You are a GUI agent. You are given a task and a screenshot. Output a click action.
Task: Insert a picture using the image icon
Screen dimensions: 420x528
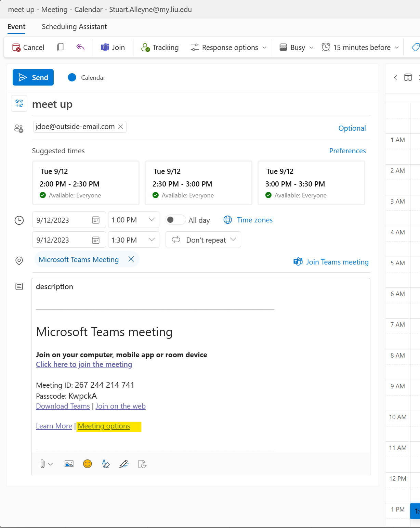click(x=69, y=464)
